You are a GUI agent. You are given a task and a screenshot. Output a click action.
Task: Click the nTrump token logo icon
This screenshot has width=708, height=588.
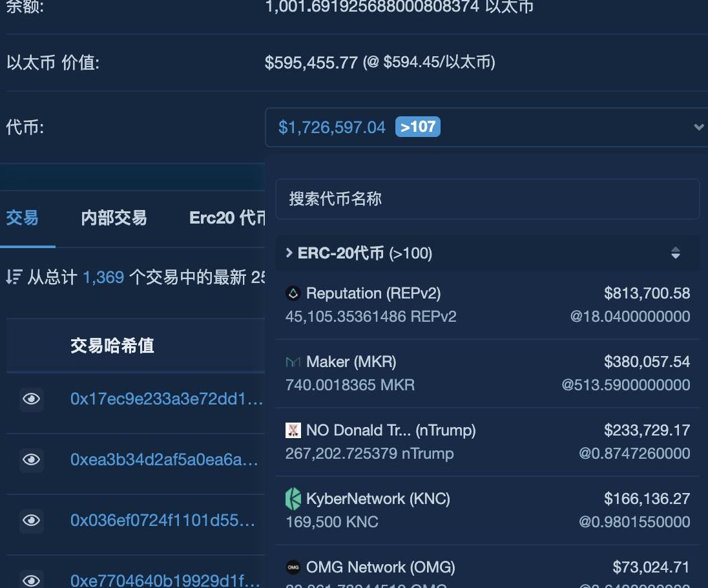293,430
